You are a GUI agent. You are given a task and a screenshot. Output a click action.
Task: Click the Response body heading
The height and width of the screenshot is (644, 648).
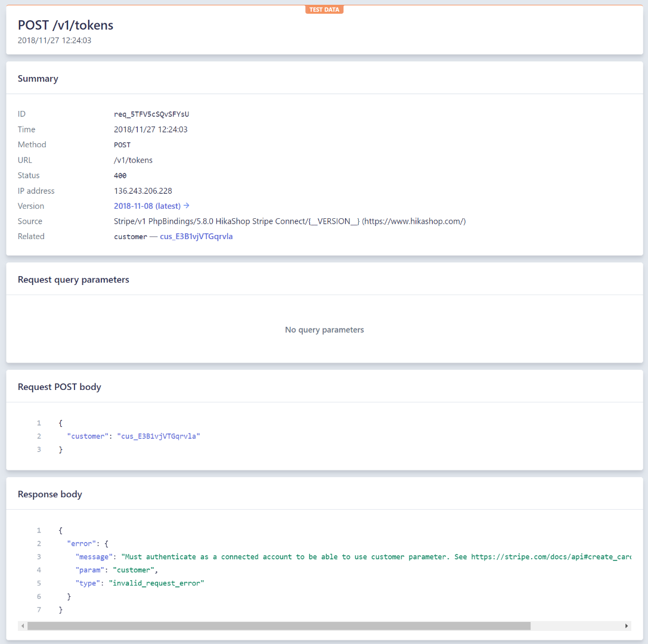point(50,494)
